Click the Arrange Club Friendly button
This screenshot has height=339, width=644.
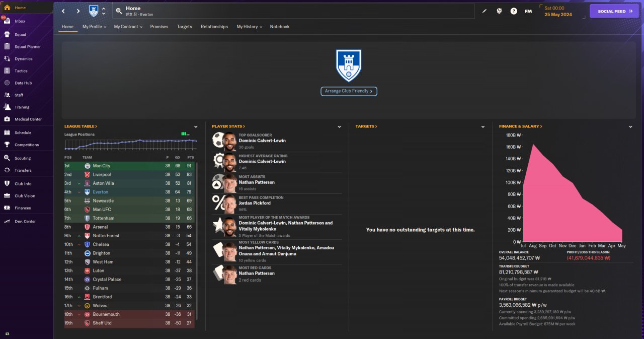point(349,91)
